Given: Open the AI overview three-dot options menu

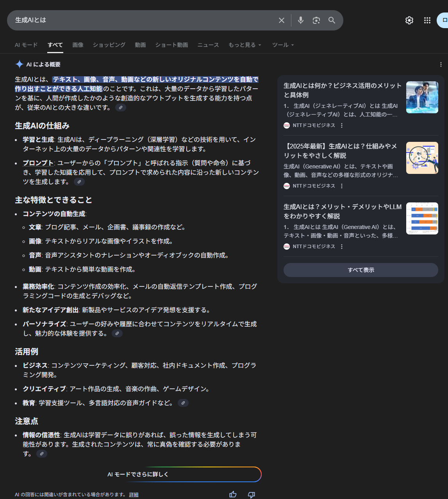Looking at the screenshot, I should pos(441,64).
